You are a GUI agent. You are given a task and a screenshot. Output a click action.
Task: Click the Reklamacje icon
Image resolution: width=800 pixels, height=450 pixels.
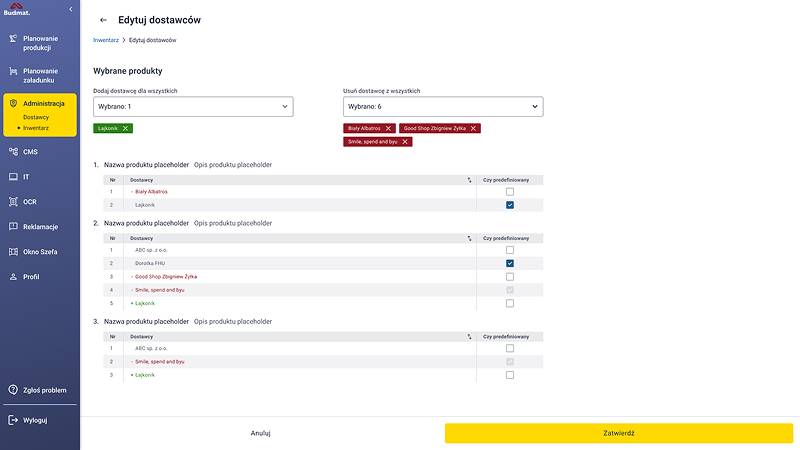pos(13,227)
